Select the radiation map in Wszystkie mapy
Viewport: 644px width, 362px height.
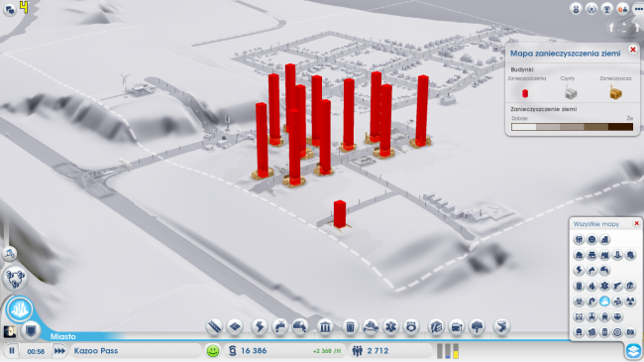(x=630, y=302)
